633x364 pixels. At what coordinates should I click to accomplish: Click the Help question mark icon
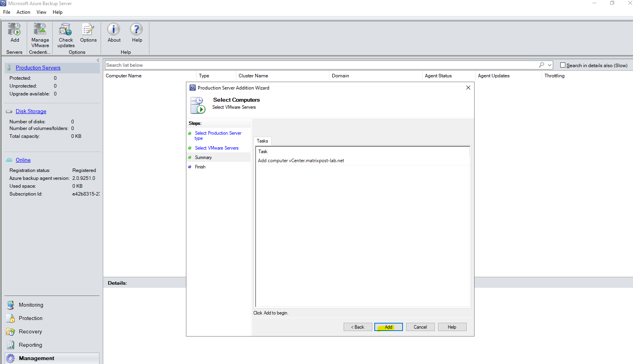[x=136, y=29]
